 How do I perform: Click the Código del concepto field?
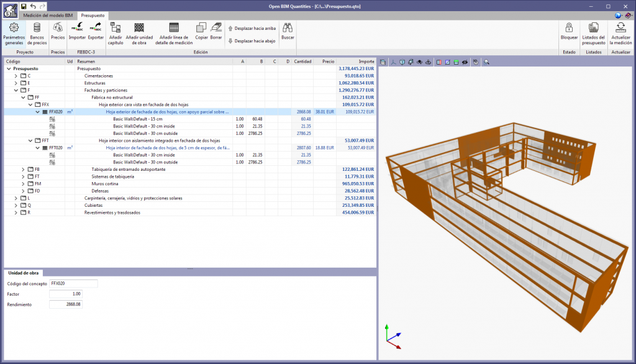click(x=73, y=283)
